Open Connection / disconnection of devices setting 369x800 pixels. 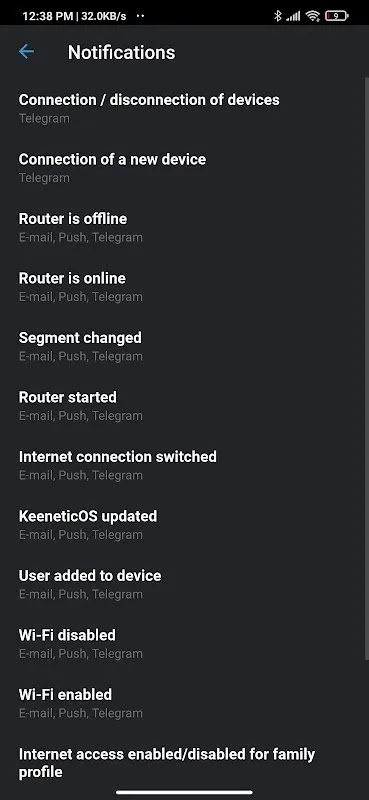(184, 108)
